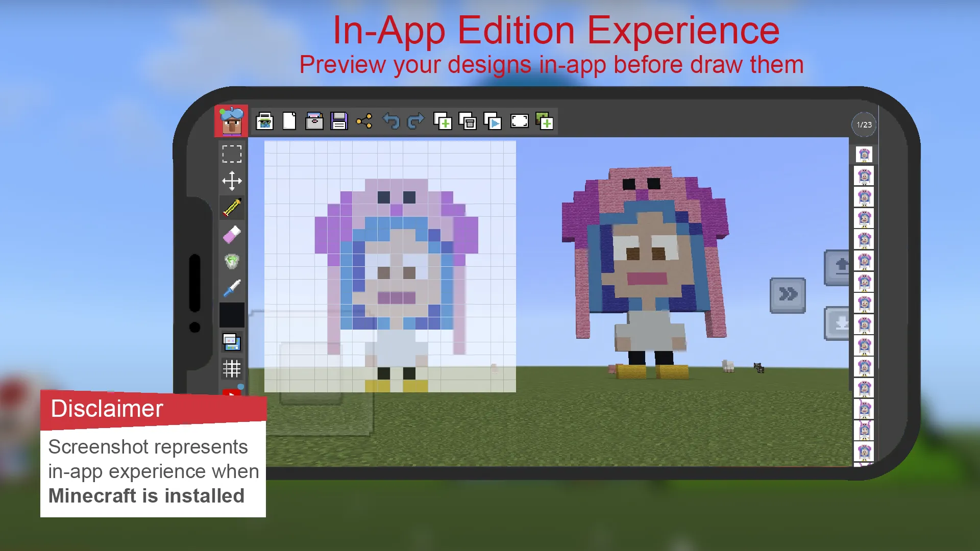Add design to Minecraft world
Image resolution: width=980 pixels, height=551 pixels.
tap(545, 121)
